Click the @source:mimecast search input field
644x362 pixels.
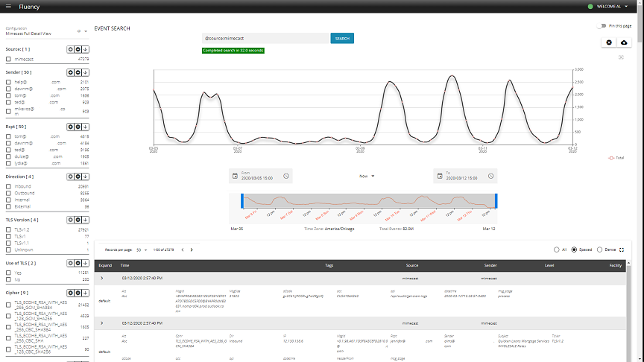tap(265, 38)
